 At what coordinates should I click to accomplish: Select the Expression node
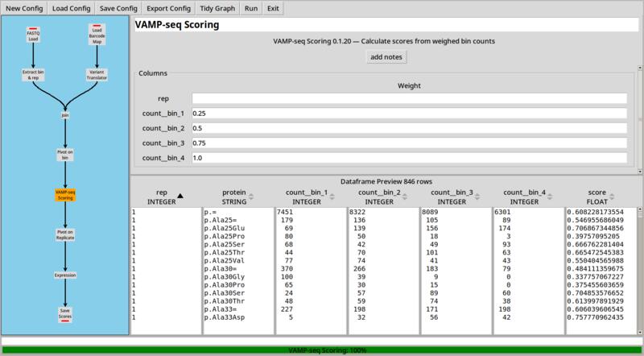(65, 275)
